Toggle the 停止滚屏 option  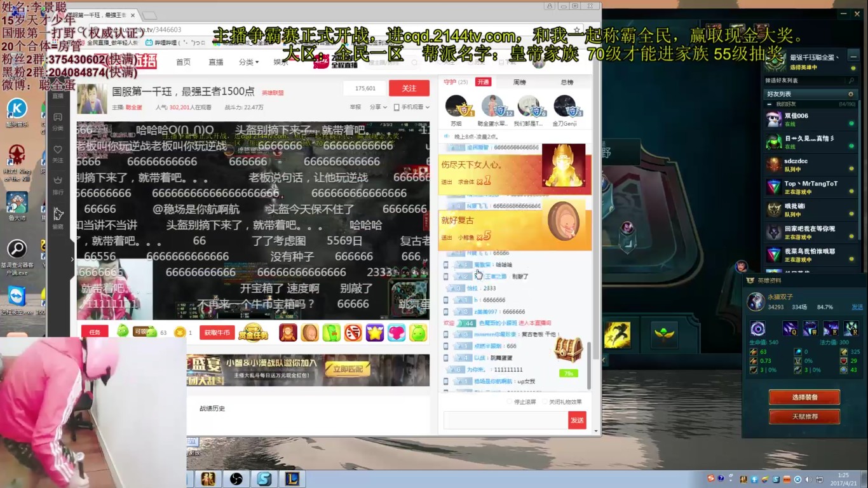tap(522, 402)
